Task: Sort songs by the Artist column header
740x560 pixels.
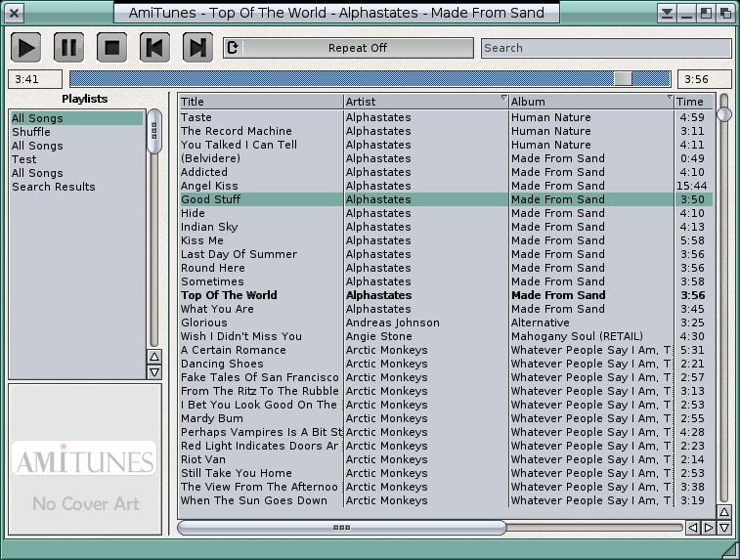Action: tap(426, 102)
